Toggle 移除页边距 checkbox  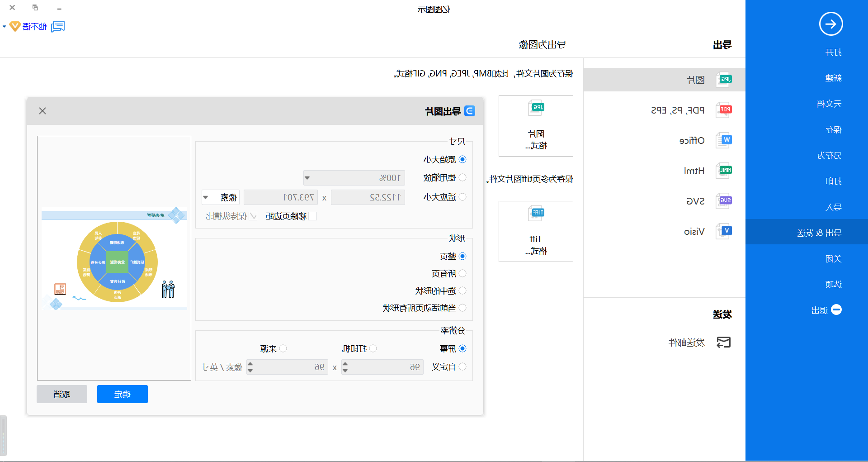pyautogui.click(x=312, y=216)
